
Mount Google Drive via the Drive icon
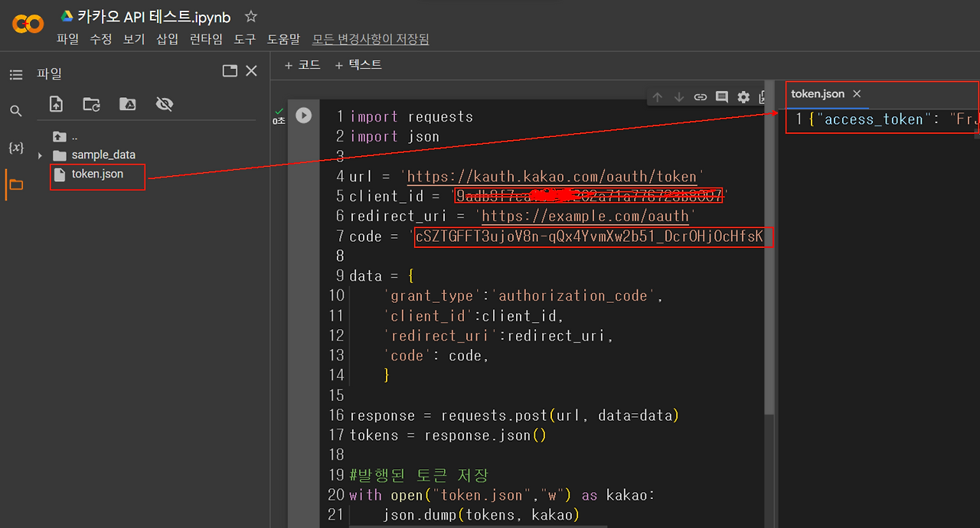(127, 104)
